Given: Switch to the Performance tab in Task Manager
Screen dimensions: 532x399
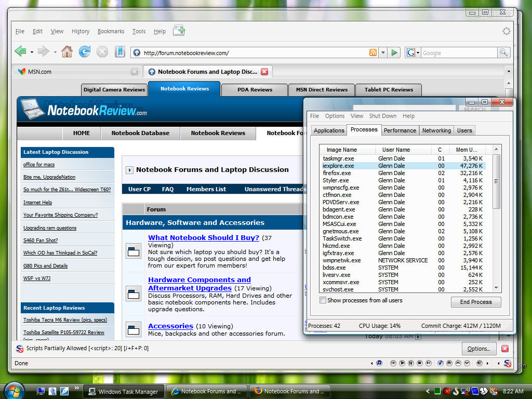Looking at the screenshot, I should tap(400, 130).
